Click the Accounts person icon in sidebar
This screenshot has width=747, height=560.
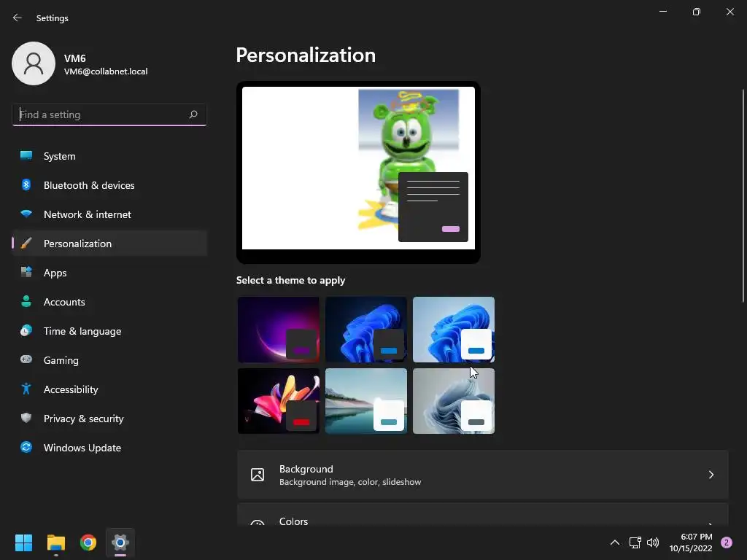26,301
